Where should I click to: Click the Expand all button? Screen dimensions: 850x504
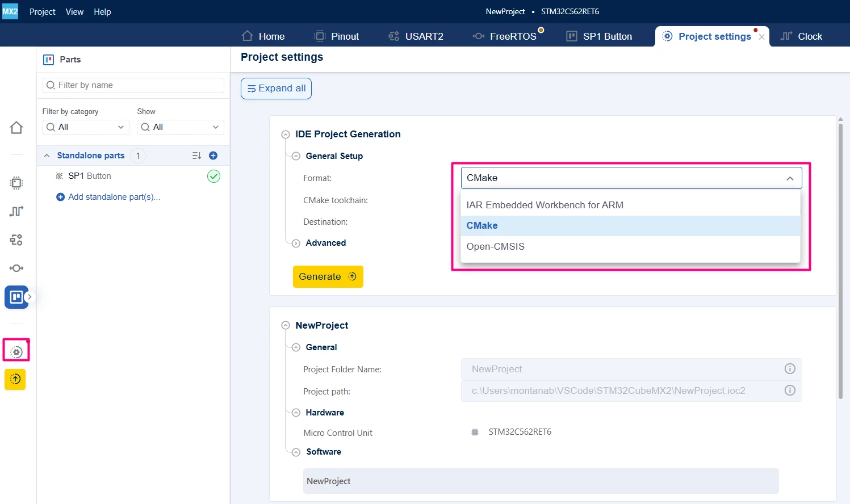(276, 89)
